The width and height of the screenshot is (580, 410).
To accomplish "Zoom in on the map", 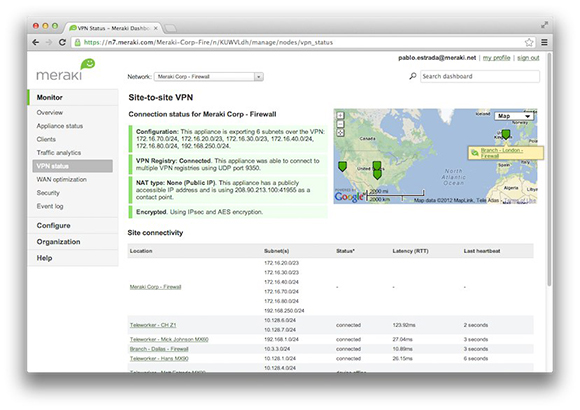I will [x=340, y=115].
